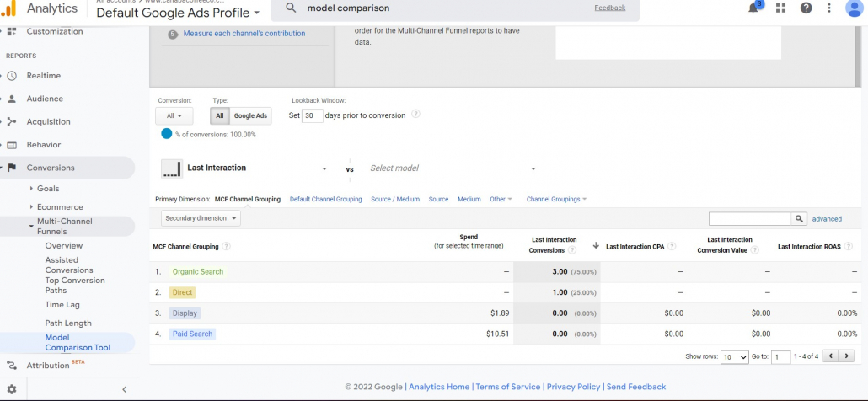Select the Google Ads type toggle

[x=250, y=116]
